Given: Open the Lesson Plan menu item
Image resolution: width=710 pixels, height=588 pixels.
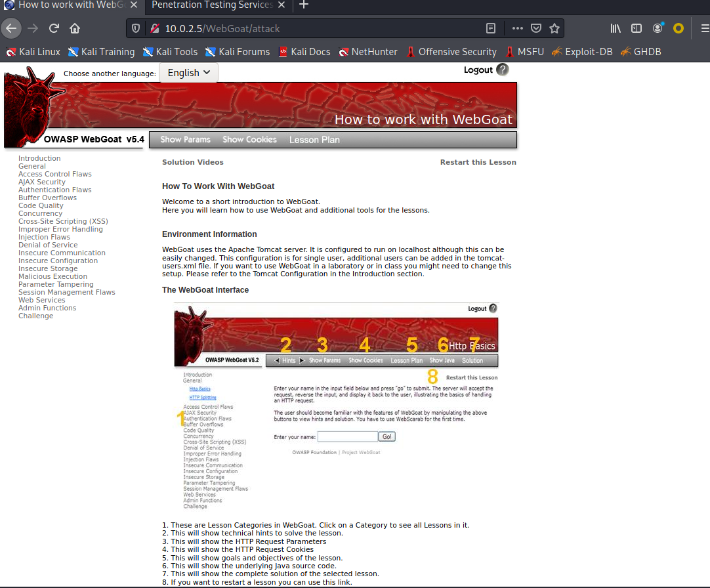Looking at the screenshot, I should pyautogui.click(x=314, y=140).
